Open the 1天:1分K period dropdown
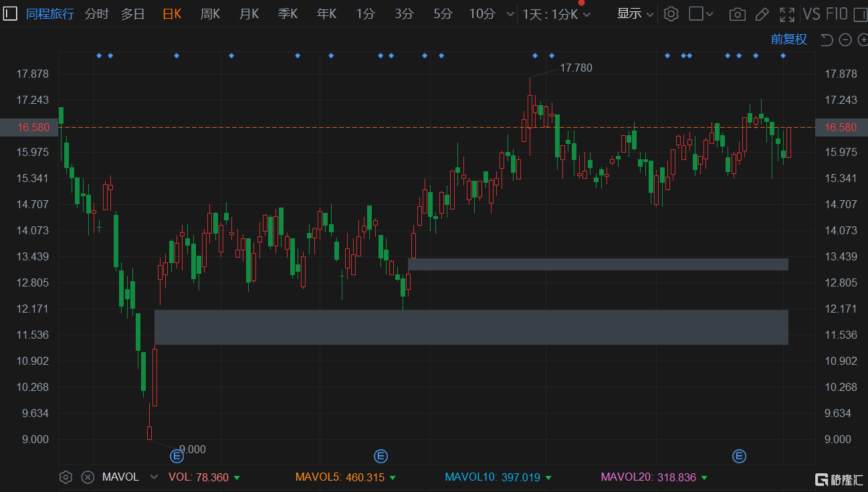Viewport: 868px width, 492px height. point(556,14)
